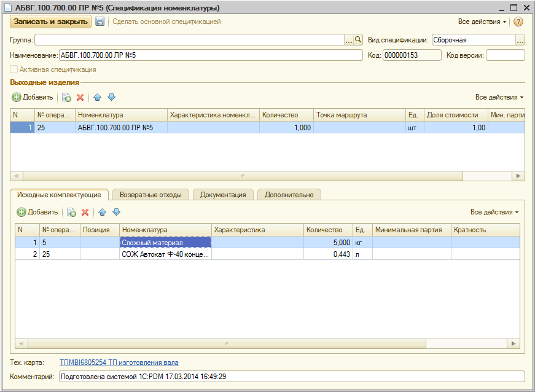
Task: Add row in Исходные комплектующие table
Action: [37, 212]
